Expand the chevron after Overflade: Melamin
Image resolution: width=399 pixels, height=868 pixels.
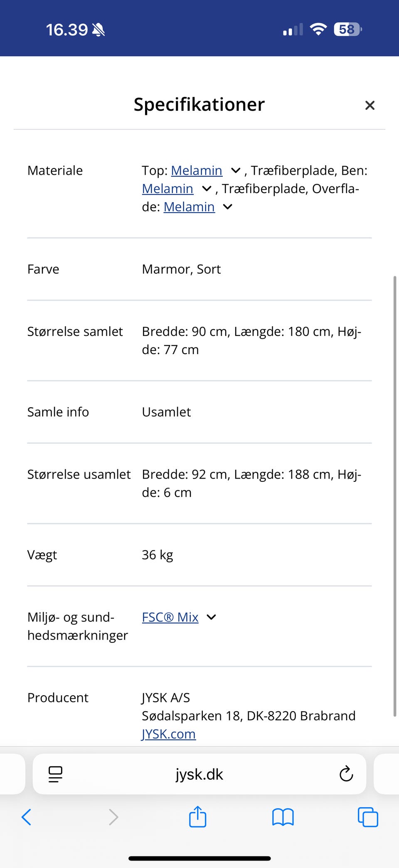pos(228,207)
